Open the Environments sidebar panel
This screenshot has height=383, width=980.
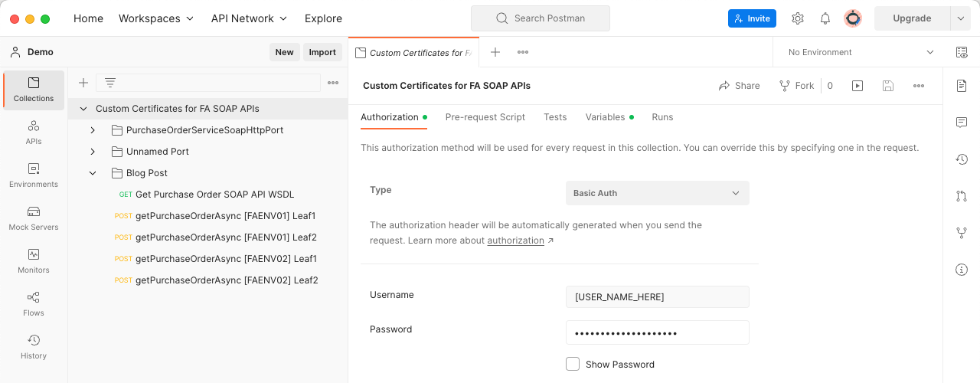click(x=34, y=175)
